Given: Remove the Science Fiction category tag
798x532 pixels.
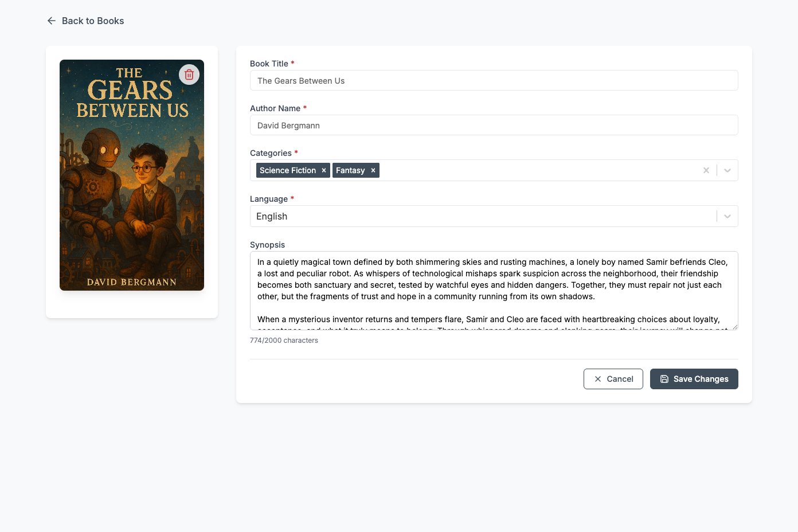Looking at the screenshot, I should 324,170.
